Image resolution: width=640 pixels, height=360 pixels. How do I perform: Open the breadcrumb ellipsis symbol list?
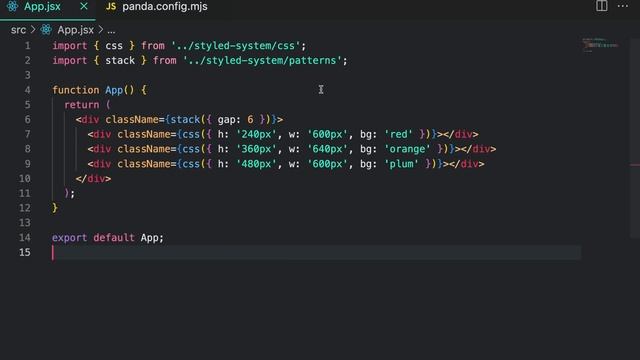point(111,31)
